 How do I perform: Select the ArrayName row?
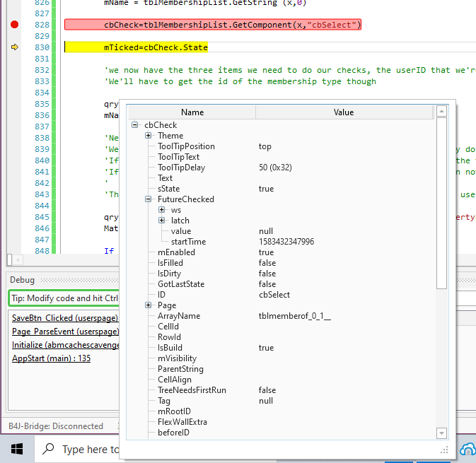pyautogui.click(x=281, y=316)
